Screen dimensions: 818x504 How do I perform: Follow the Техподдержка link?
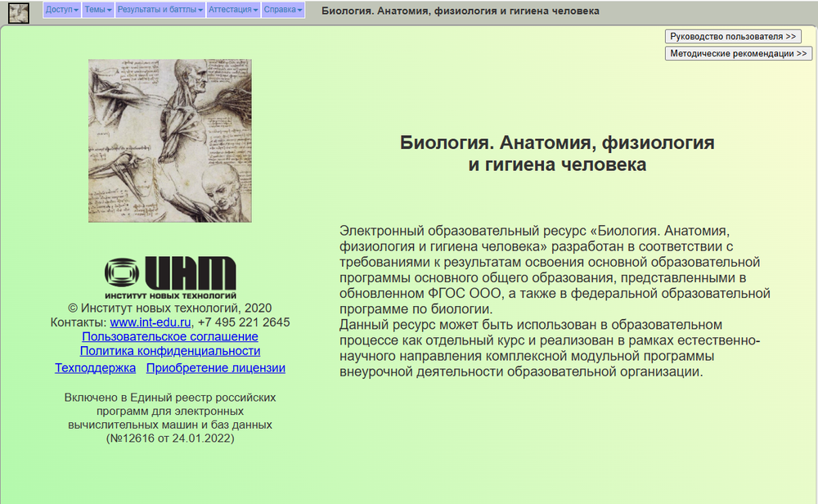point(95,368)
